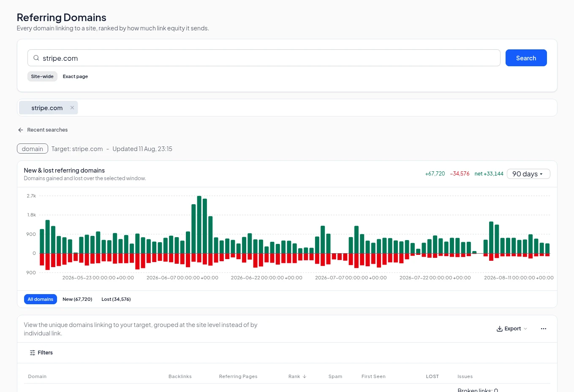The width and height of the screenshot is (574, 392).
Task: Click the Domain column header
Action: point(37,376)
